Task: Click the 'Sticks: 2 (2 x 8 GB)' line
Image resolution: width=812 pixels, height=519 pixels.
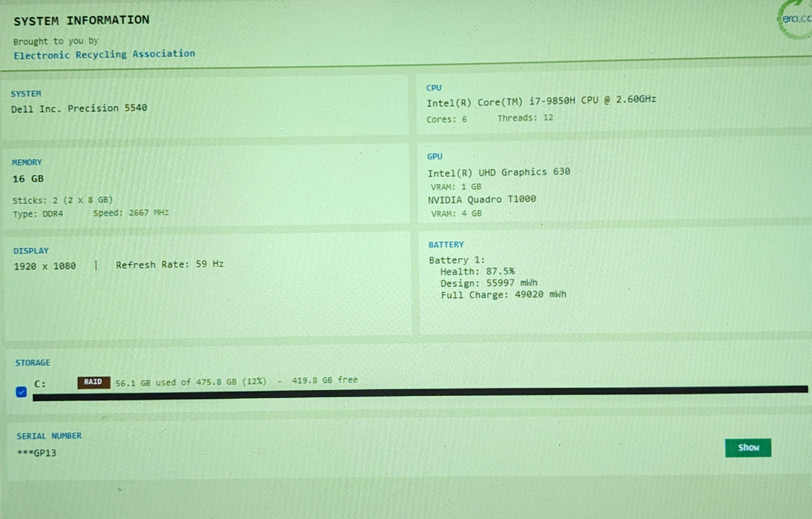Action: pyautogui.click(x=62, y=200)
